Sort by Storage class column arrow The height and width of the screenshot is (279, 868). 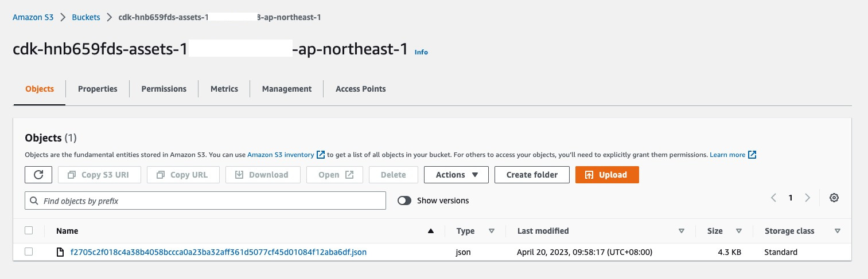point(838,231)
